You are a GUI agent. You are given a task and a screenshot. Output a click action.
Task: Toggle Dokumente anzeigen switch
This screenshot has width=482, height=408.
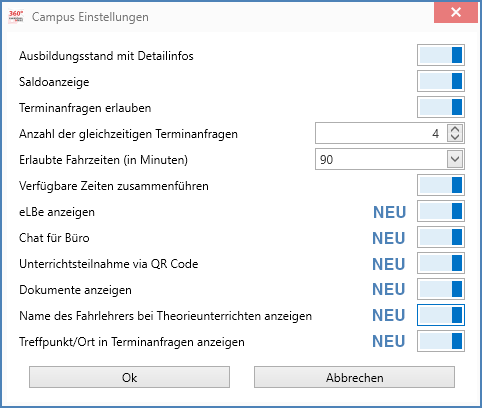pos(441,289)
